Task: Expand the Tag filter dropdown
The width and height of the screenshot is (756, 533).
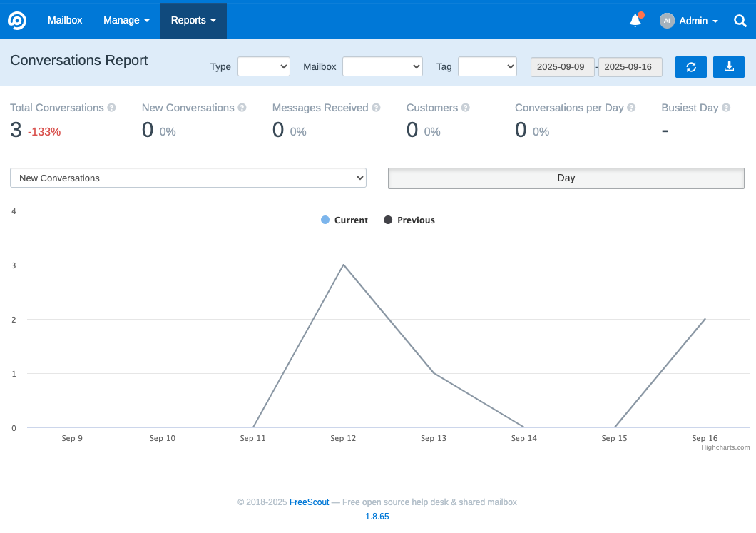Action: pyautogui.click(x=487, y=66)
